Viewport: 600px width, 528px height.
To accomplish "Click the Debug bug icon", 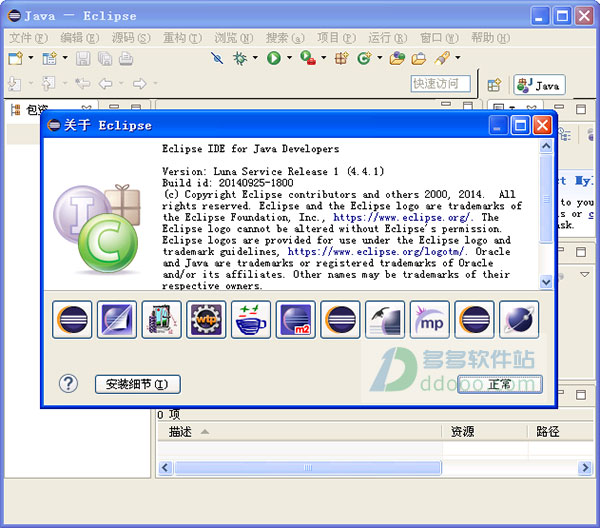I will pos(240,59).
